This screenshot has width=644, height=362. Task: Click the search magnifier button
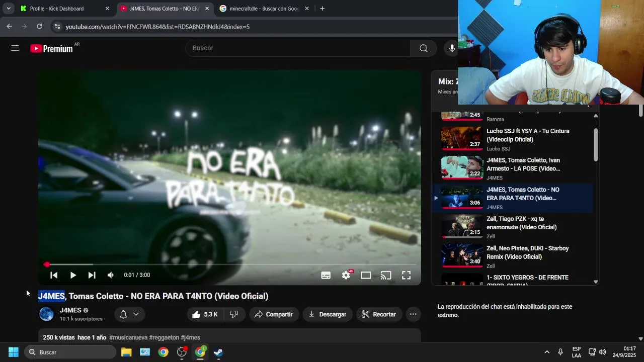pyautogui.click(x=424, y=48)
